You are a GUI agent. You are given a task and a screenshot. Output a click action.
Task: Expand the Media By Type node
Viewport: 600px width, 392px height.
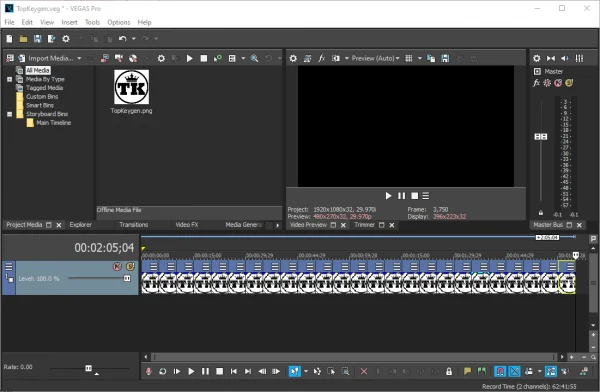(x=10, y=79)
